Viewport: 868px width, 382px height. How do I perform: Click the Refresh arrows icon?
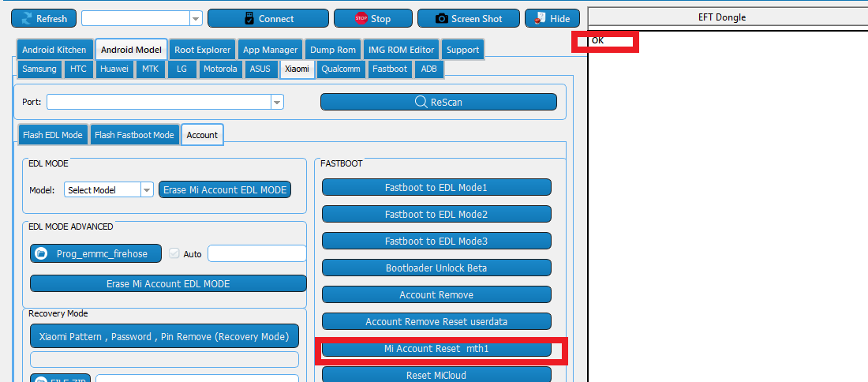(x=27, y=18)
